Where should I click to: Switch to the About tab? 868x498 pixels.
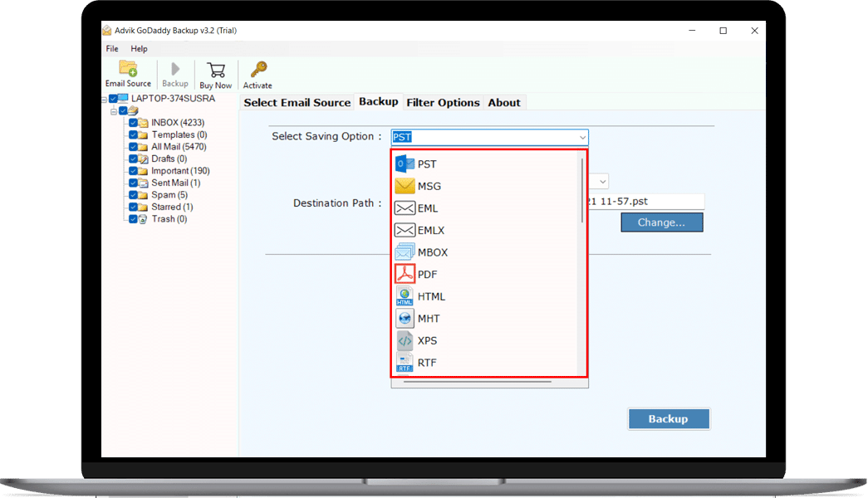504,102
